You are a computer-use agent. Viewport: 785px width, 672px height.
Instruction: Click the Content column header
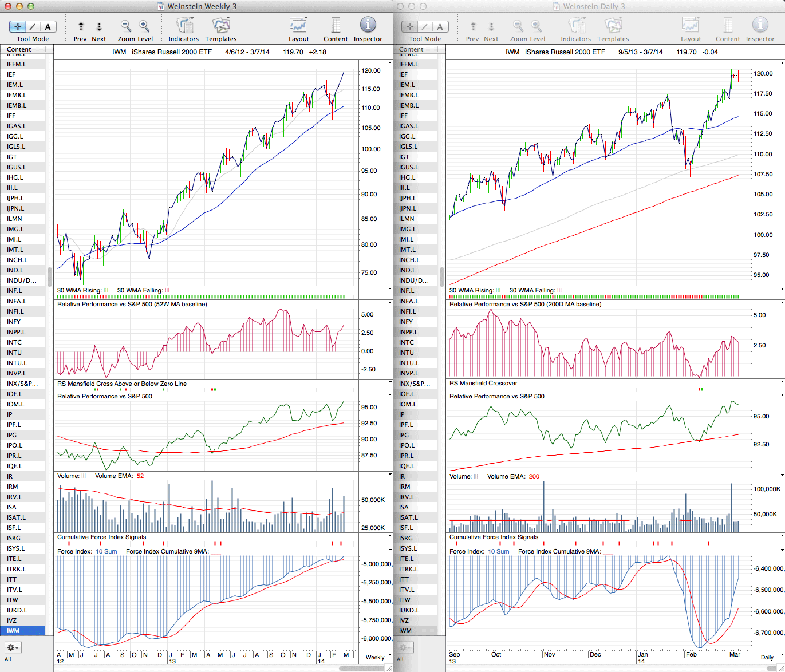point(19,49)
